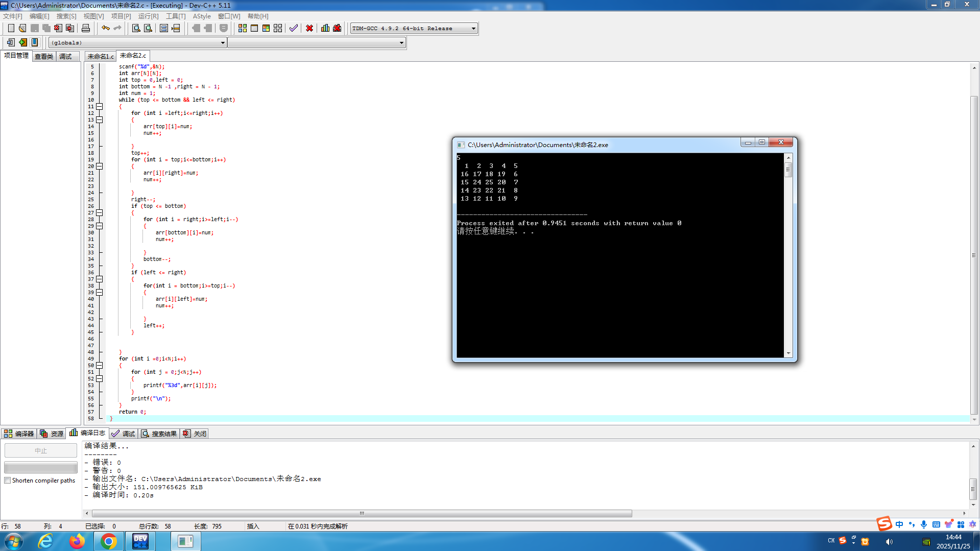Open the 资源 bottom tab
The image size is (980, 551).
(x=52, y=434)
